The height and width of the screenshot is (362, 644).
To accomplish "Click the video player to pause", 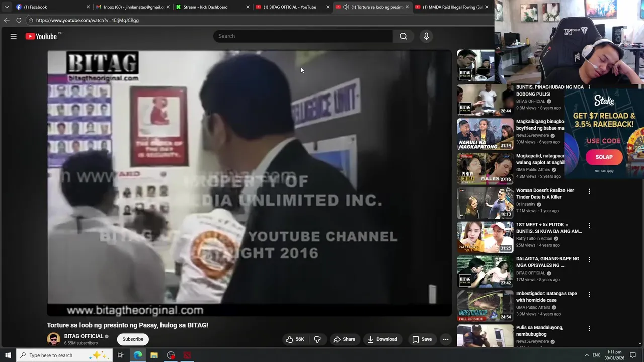I will [x=250, y=184].
